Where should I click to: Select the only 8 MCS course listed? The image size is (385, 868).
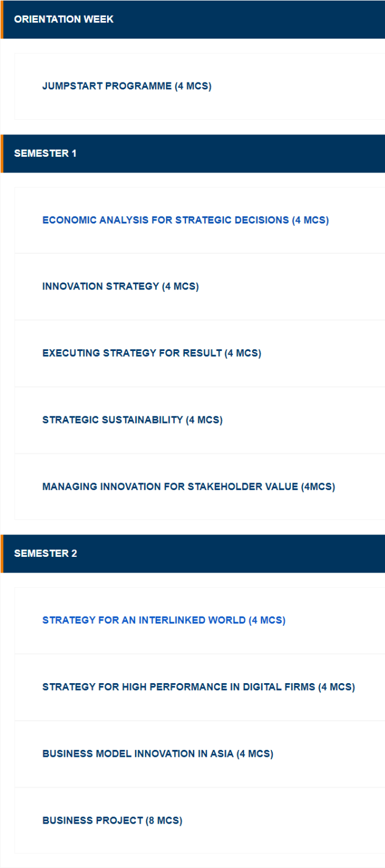[112, 820]
